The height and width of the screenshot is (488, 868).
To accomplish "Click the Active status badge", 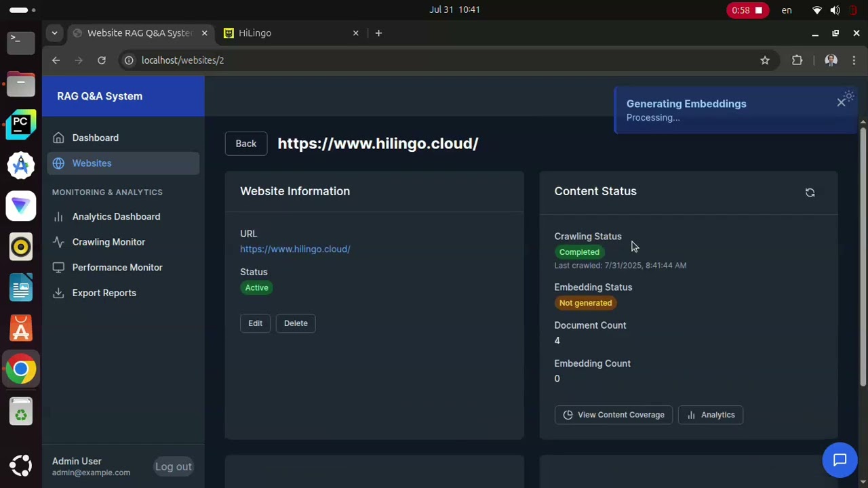I will point(256,288).
